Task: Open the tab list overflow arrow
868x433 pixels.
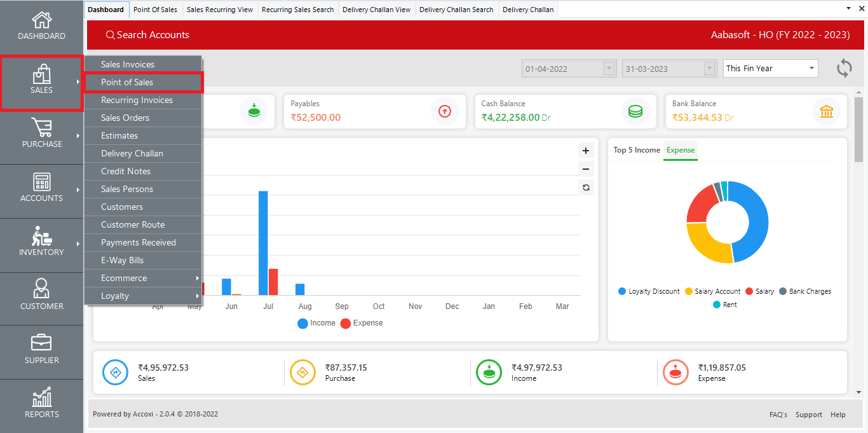Action: (848, 8)
